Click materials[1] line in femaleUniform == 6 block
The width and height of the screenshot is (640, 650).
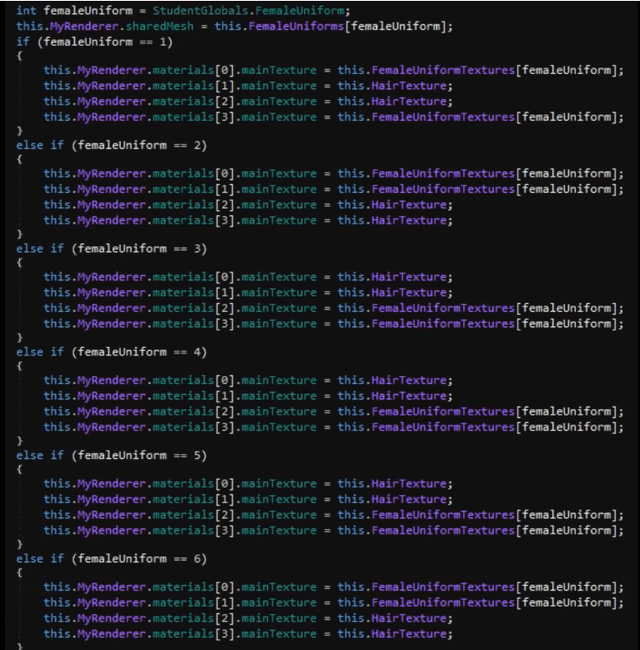tap(334, 603)
